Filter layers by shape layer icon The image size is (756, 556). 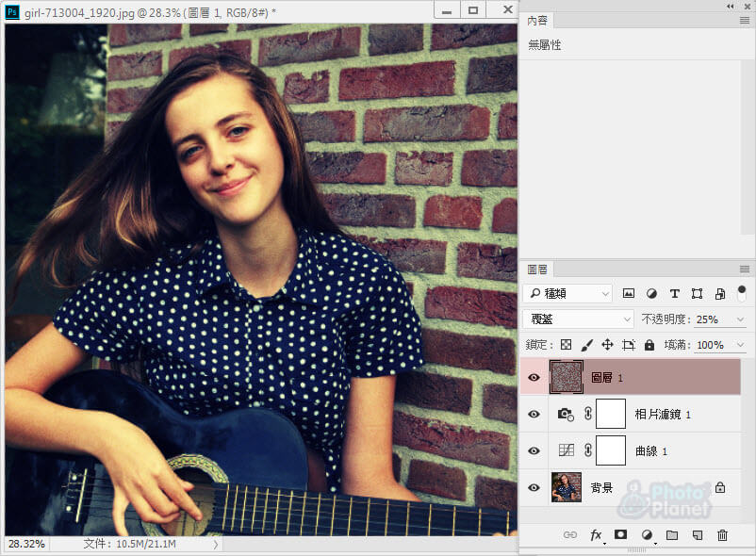coord(697,293)
